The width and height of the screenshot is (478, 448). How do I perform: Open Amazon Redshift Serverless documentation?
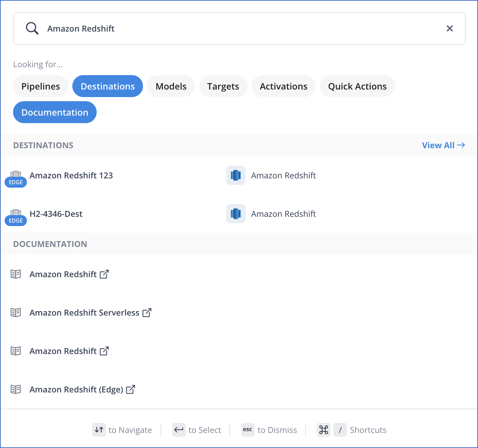[x=84, y=313]
